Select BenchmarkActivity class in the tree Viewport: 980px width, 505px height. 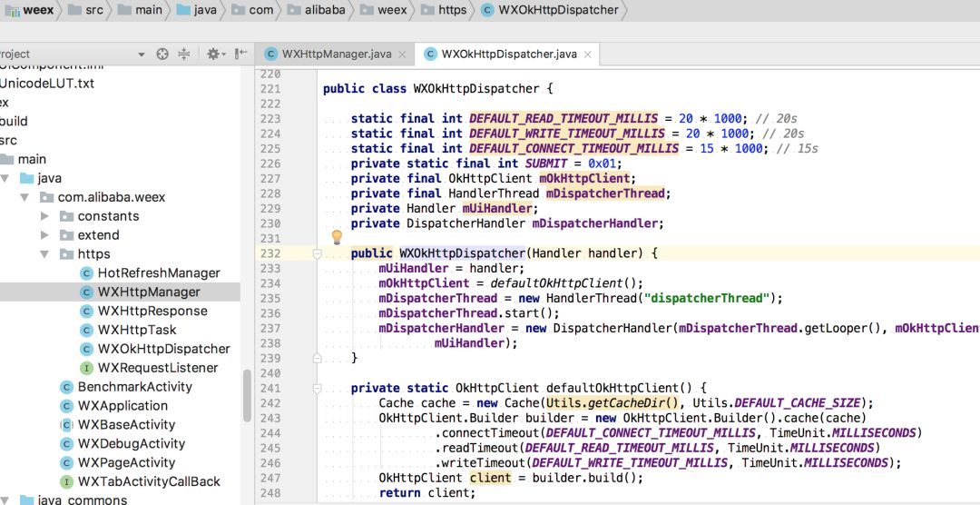pos(135,387)
